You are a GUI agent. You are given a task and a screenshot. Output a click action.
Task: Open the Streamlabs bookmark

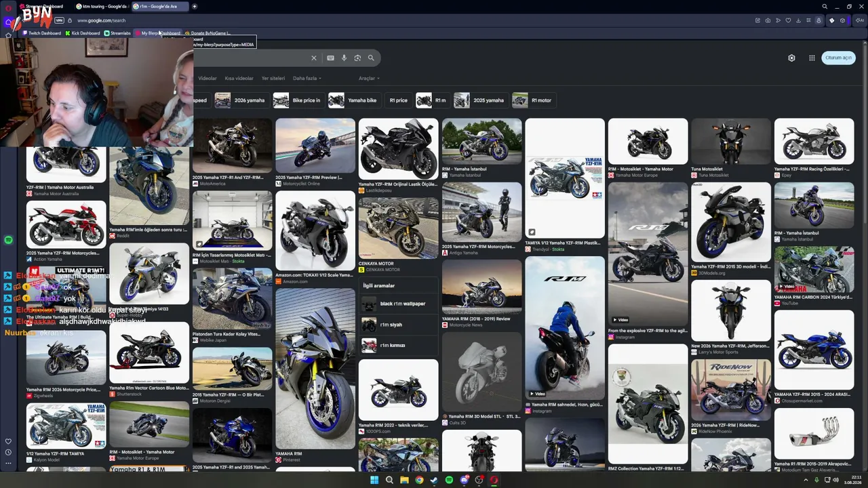coord(117,33)
